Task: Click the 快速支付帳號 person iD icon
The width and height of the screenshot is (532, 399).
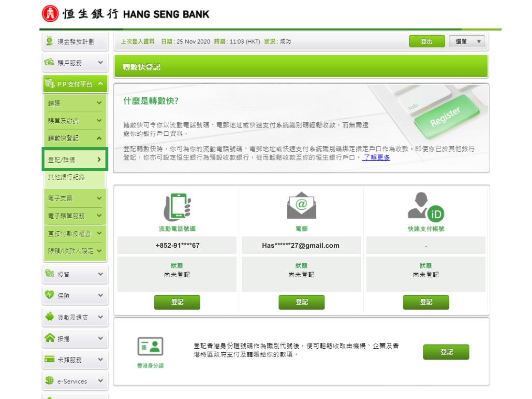Action: (x=426, y=207)
